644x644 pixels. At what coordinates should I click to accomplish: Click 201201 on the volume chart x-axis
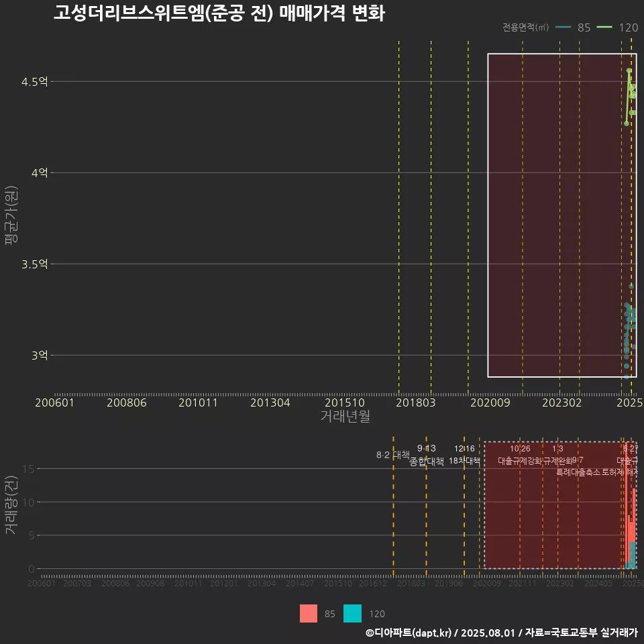point(224,584)
